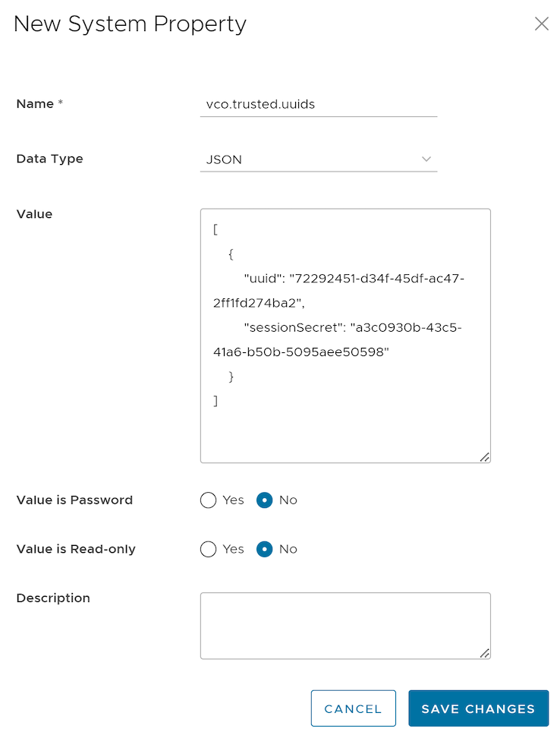Select No for Value is Password
This screenshot has width=560, height=738.
264,500
